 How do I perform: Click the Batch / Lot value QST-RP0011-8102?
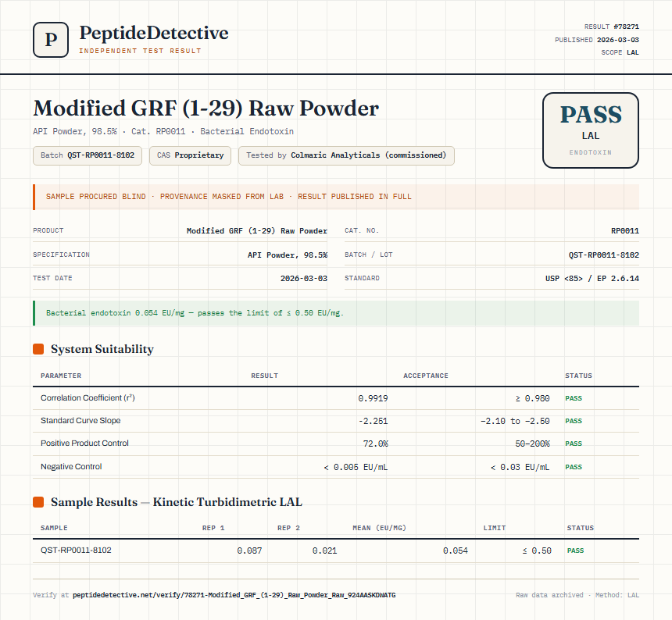pos(603,255)
